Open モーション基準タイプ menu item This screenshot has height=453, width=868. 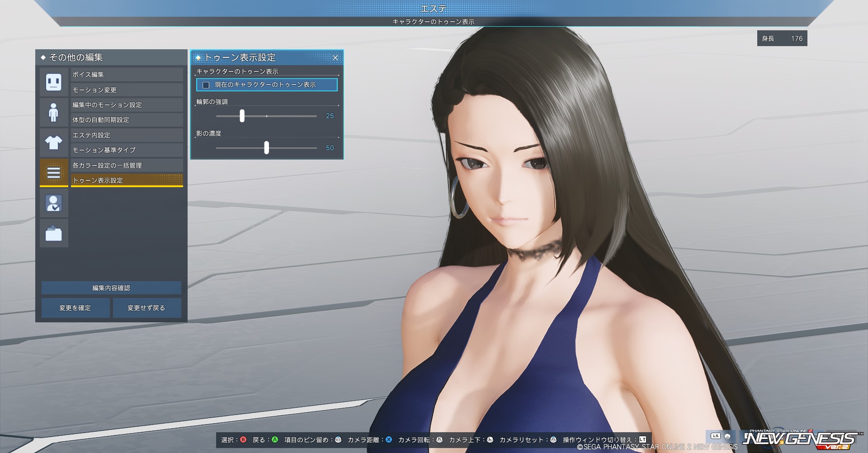127,150
